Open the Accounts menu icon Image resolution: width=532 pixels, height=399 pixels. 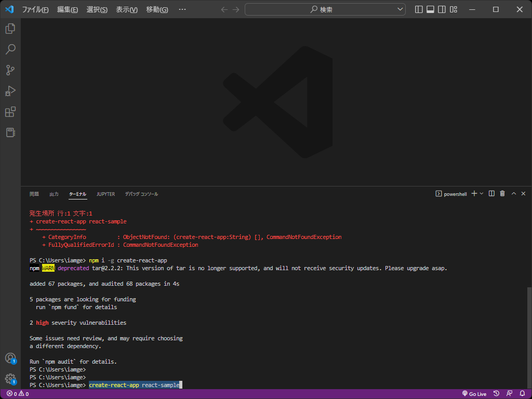tap(10, 358)
